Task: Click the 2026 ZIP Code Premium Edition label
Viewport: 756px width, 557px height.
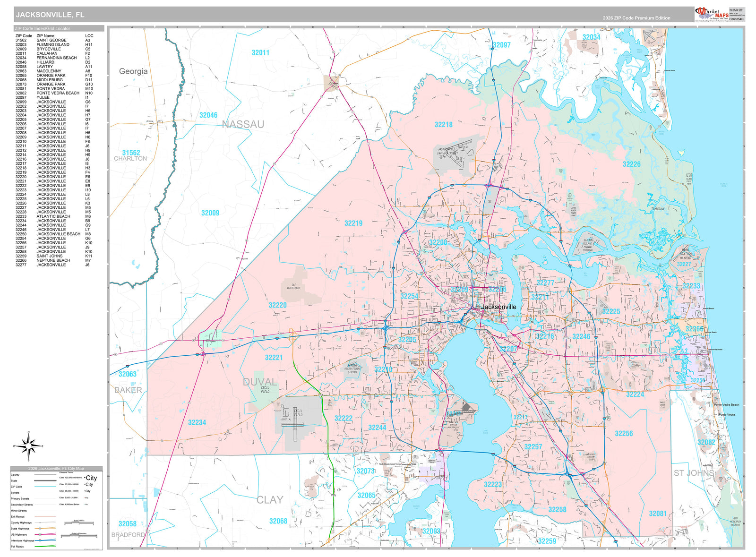Action: [636, 18]
